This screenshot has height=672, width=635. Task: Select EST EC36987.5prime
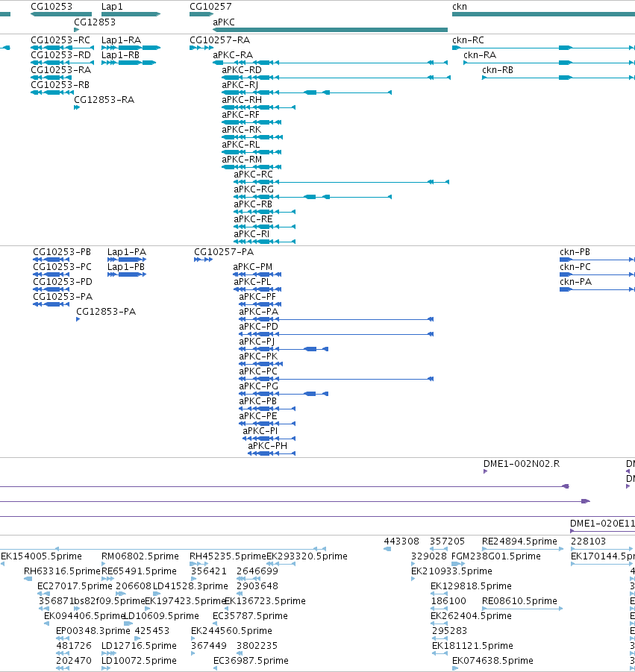(x=251, y=660)
